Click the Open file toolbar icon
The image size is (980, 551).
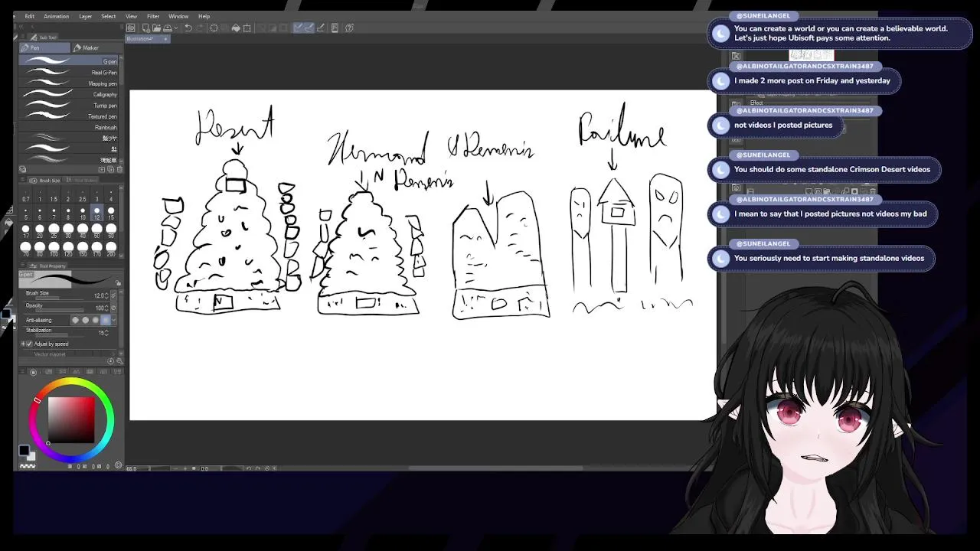(x=156, y=28)
